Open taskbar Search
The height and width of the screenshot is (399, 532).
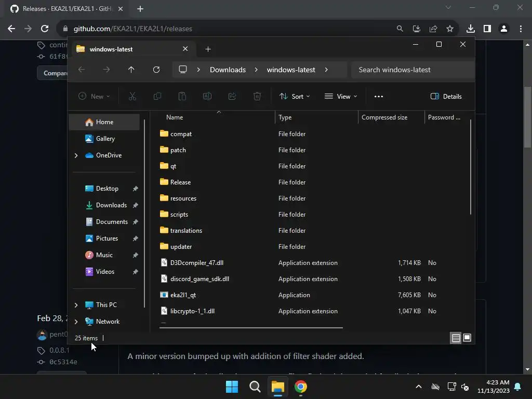(255, 387)
